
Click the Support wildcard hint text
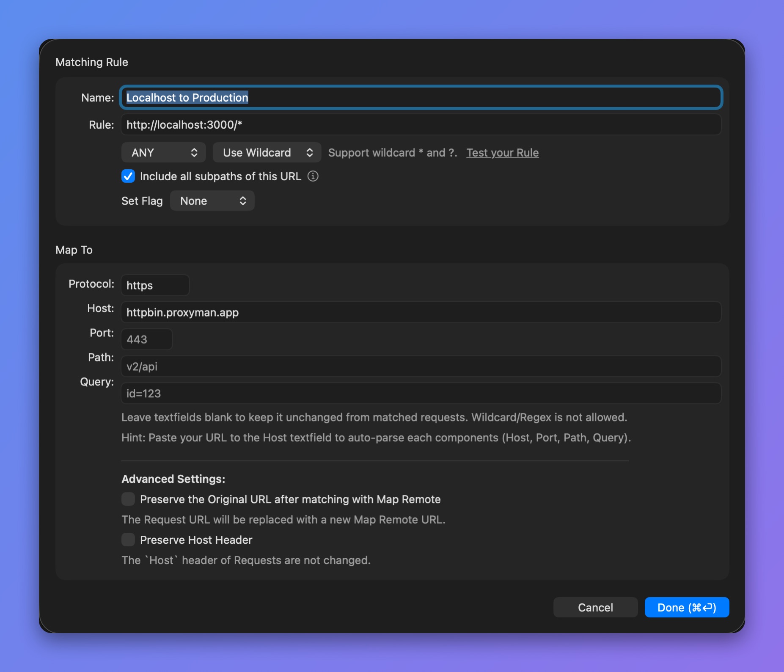pos(393,152)
